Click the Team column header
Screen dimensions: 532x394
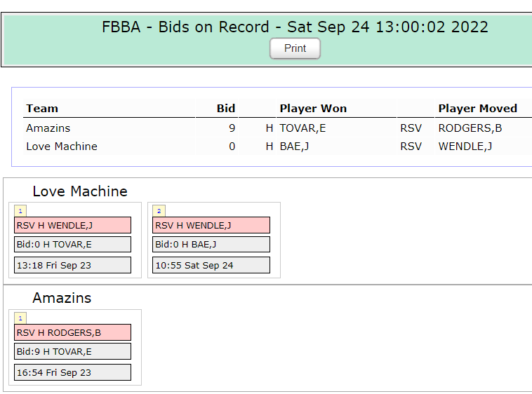(x=42, y=108)
